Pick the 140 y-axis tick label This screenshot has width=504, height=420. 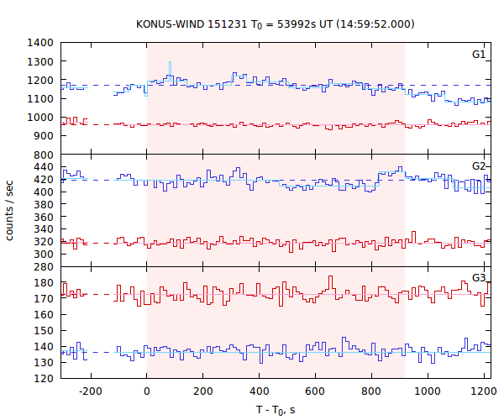point(44,347)
